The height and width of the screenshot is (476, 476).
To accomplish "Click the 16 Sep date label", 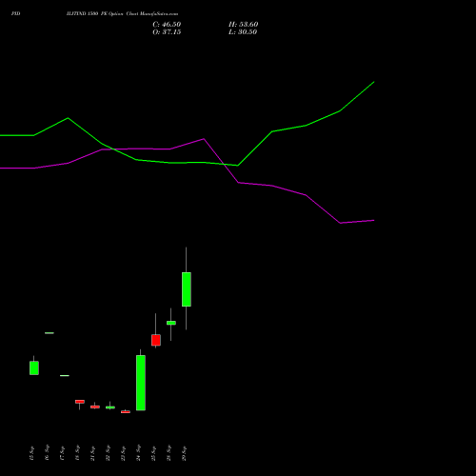I will [47, 453].
